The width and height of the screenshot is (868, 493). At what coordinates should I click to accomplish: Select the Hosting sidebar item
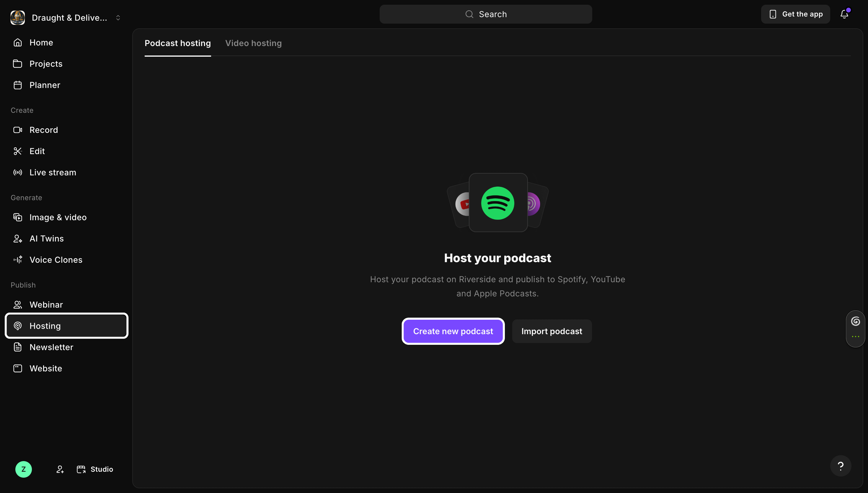click(x=66, y=326)
